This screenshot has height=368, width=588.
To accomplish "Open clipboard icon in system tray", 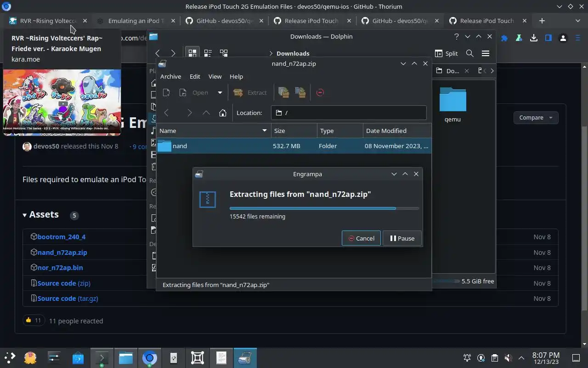I will (494, 358).
